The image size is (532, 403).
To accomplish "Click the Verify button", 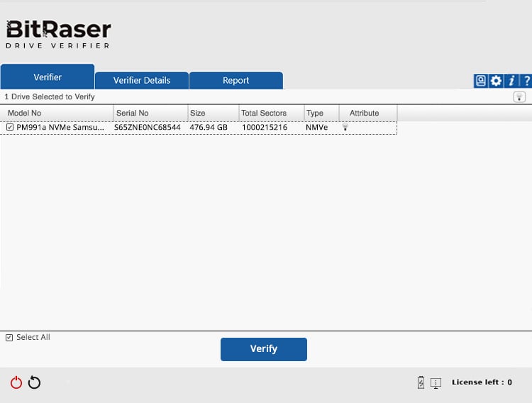I will pyautogui.click(x=264, y=349).
